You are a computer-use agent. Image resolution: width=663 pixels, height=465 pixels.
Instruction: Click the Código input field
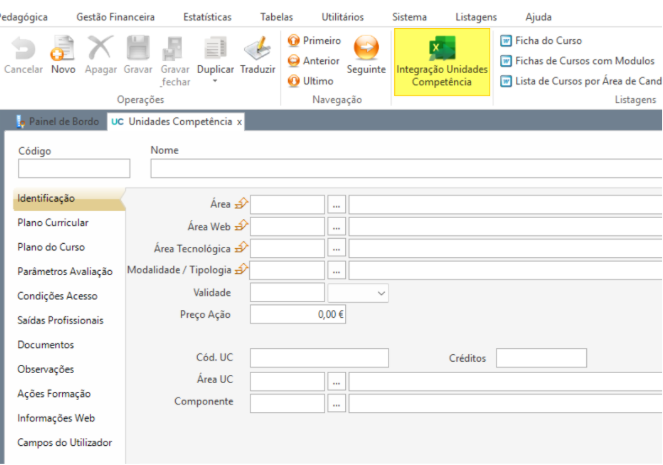(x=74, y=168)
